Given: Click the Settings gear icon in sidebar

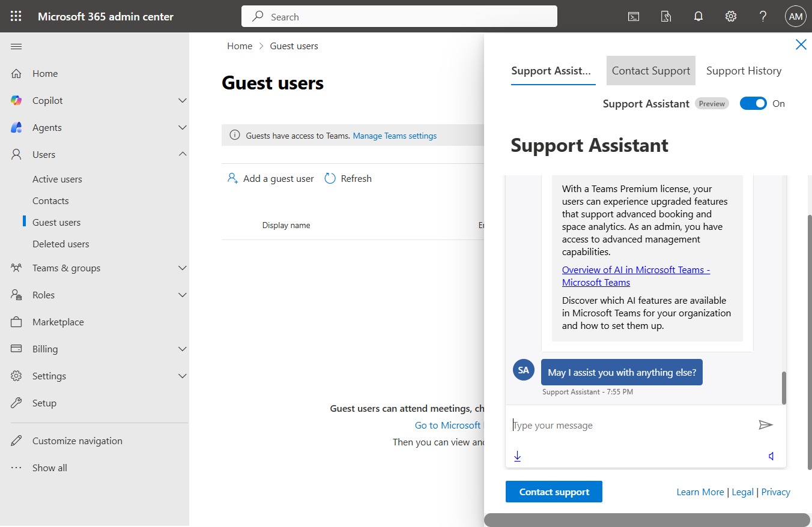Looking at the screenshot, I should tap(16, 376).
